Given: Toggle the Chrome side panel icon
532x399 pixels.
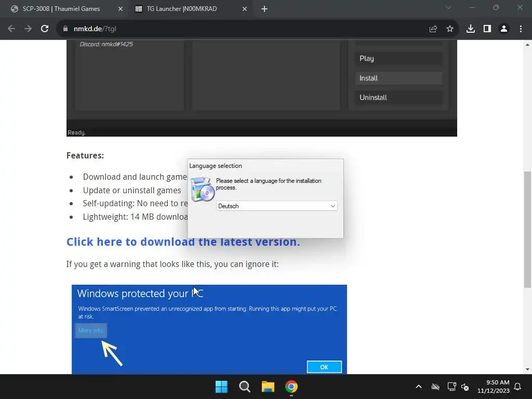Looking at the screenshot, I should (487, 29).
